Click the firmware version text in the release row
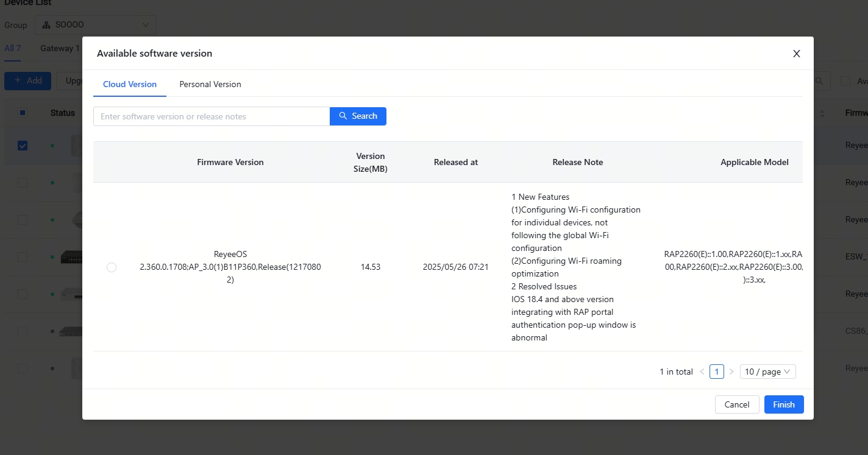The height and width of the screenshot is (455, 868). (x=230, y=267)
